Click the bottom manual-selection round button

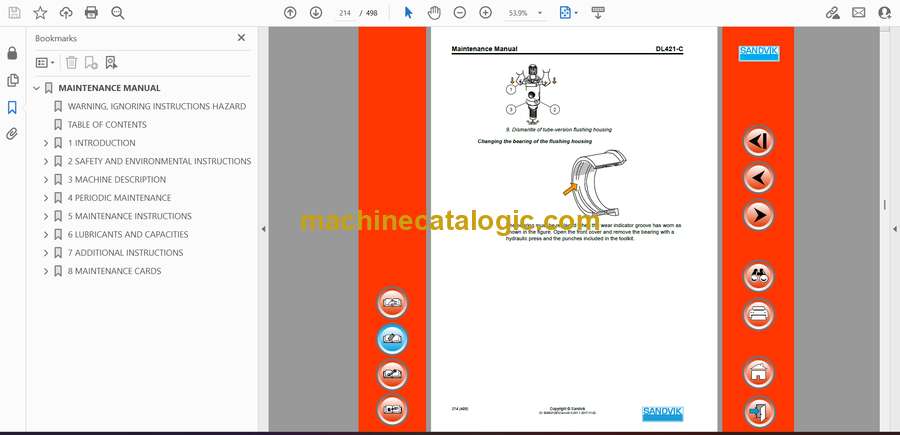(x=393, y=410)
